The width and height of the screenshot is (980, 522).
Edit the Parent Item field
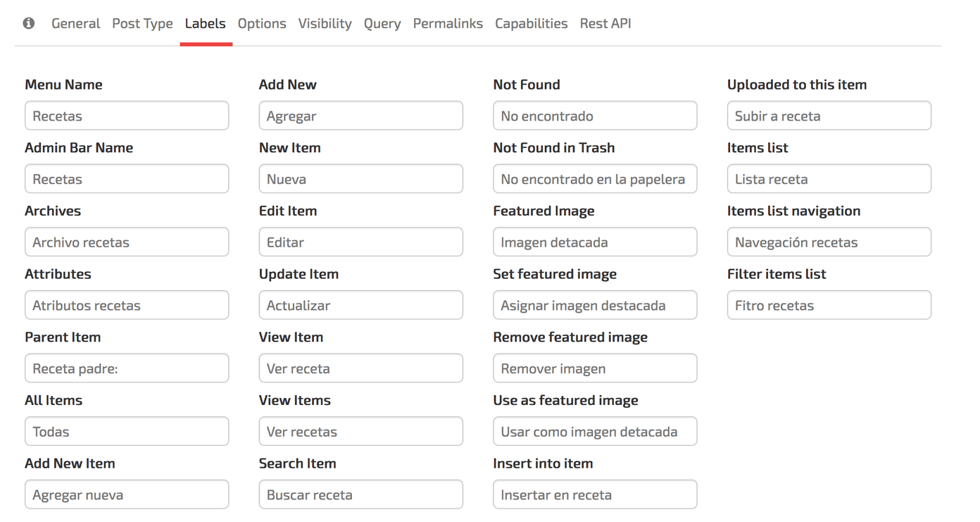(127, 368)
